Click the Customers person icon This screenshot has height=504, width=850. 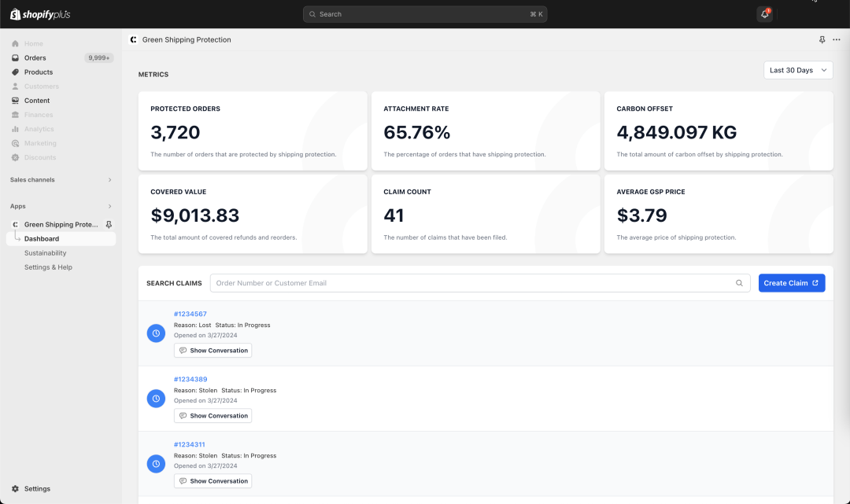click(x=15, y=86)
